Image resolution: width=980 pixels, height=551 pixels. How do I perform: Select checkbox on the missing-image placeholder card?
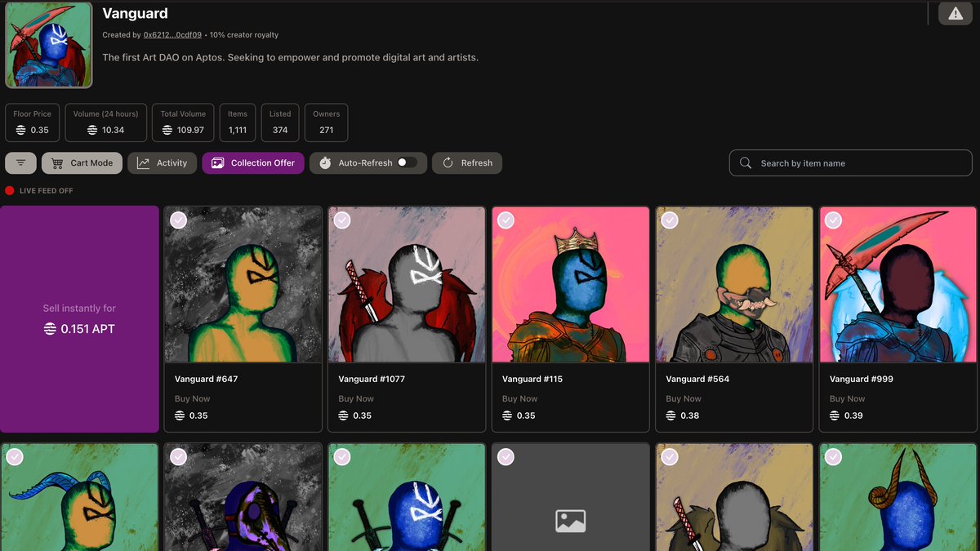click(506, 456)
